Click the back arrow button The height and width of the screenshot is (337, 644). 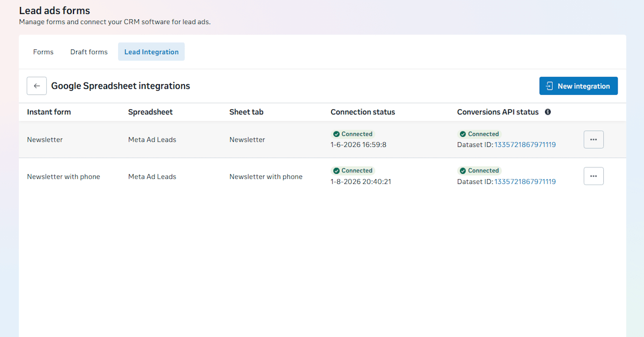(36, 86)
